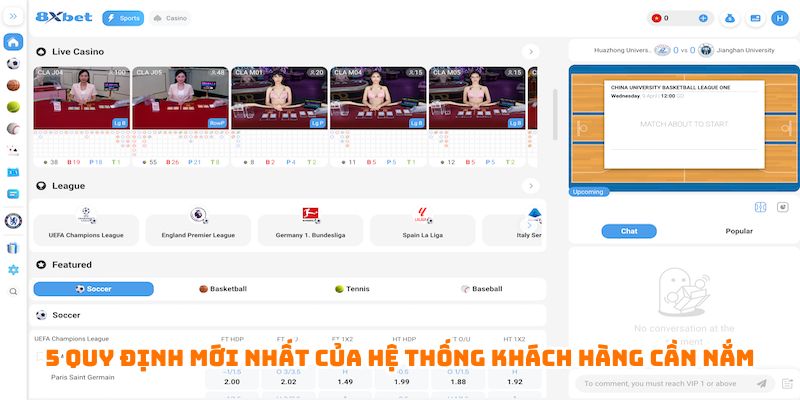Image resolution: width=800 pixels, height=400 pixels.
Task: Click the court view icon under the tracker
Action: pos(760,207)
